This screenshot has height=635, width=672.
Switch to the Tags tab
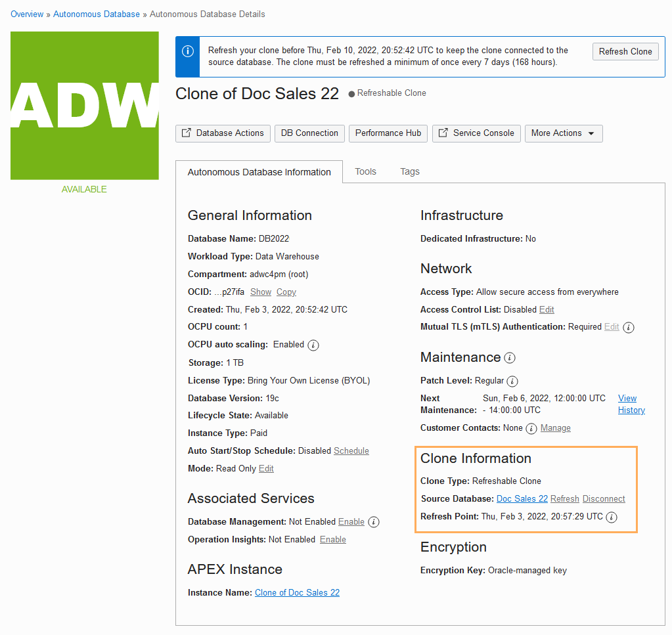(410, 171)
